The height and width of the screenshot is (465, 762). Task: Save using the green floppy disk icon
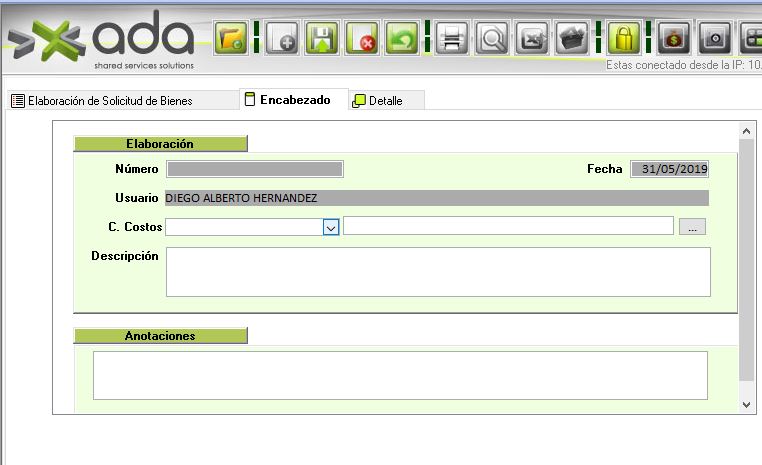click(322, 40)
